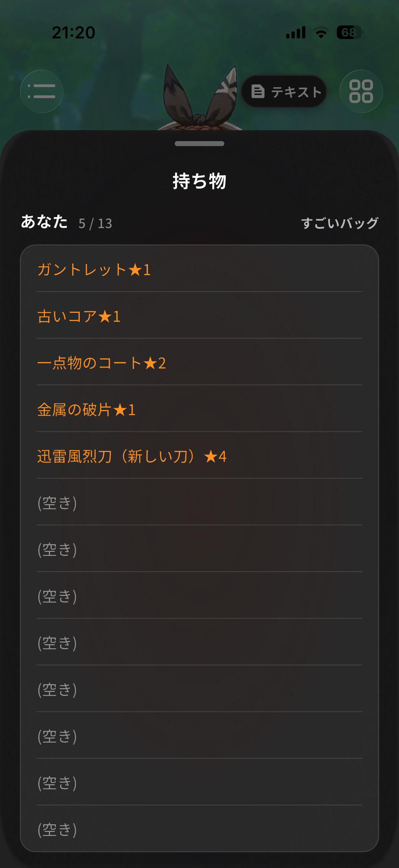
Task: Open the list menu icon top left
Action: (42, 91)
